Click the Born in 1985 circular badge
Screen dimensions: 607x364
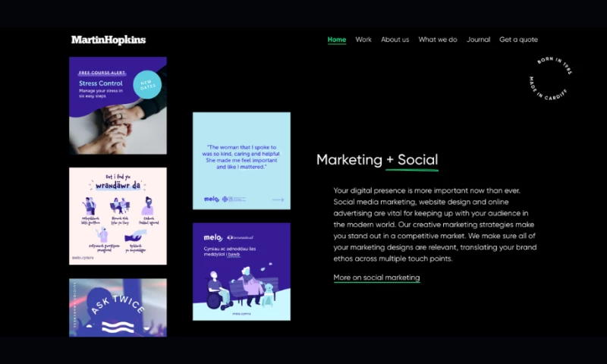pyautogui.click(x=550, y=79)
